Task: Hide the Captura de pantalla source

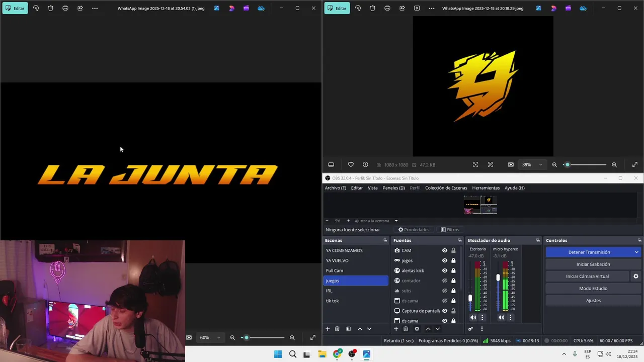Action: tap(445, 311)
